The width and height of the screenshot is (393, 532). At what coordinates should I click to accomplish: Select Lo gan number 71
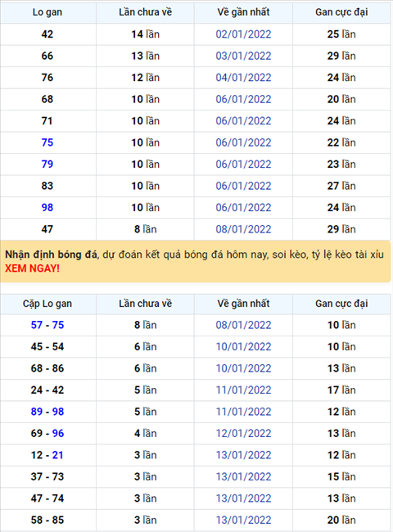pos(47,121)
